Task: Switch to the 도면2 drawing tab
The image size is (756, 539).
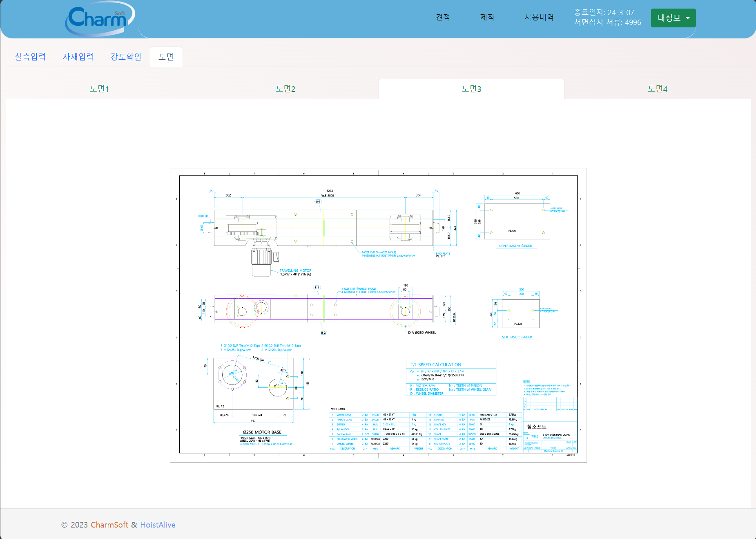Action: (x=285, y=89)
